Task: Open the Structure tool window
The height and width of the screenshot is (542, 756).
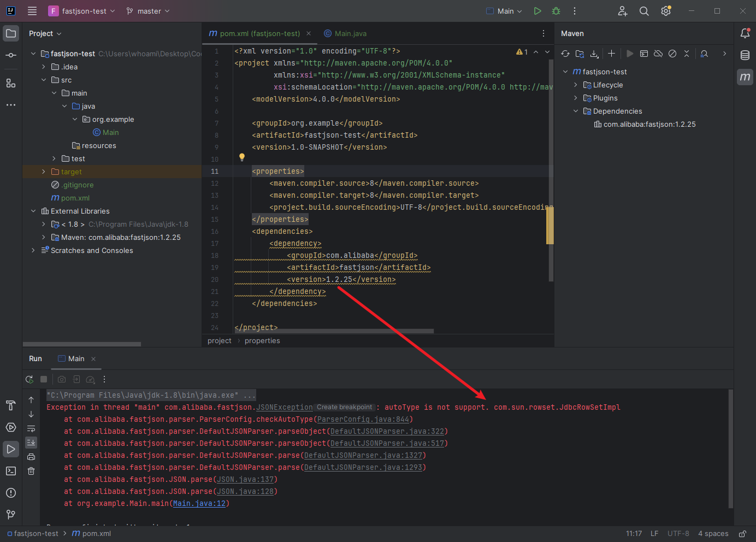Action: click(11, 83)
